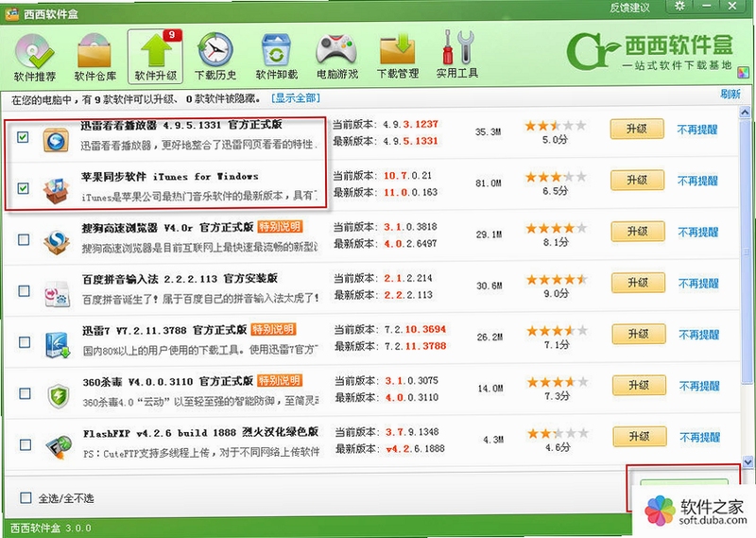Click 升级 button for 迅雷看看播放器
756x538 pixels.
pyautogui.click(x=636, y=129)
